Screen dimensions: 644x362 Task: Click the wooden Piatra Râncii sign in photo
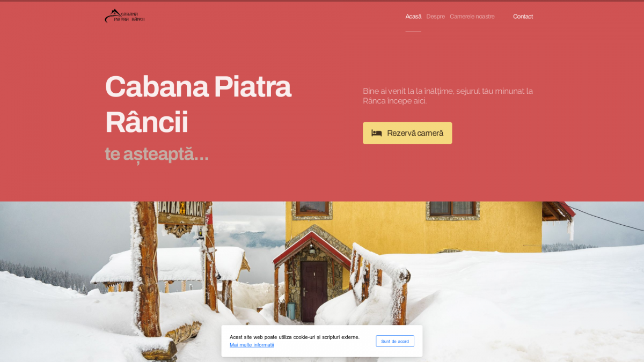[x=182, y=213]
